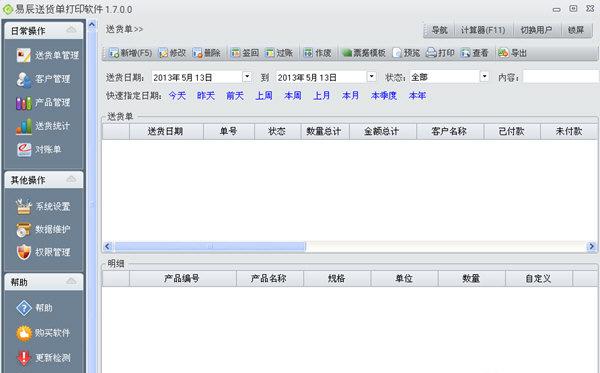Select quick date 本月
This screenshot has width=600, height=373.
tap(351, 96)
